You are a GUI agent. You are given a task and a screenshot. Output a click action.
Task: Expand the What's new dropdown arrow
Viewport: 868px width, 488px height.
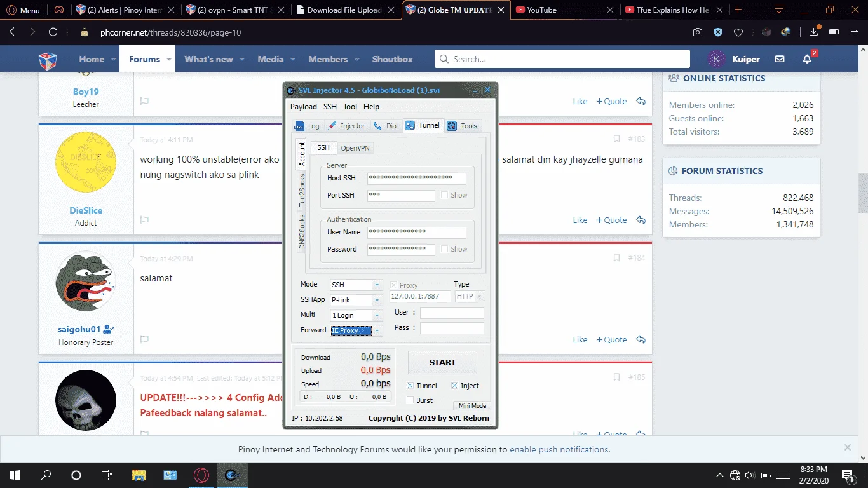(x=243, y=59)
